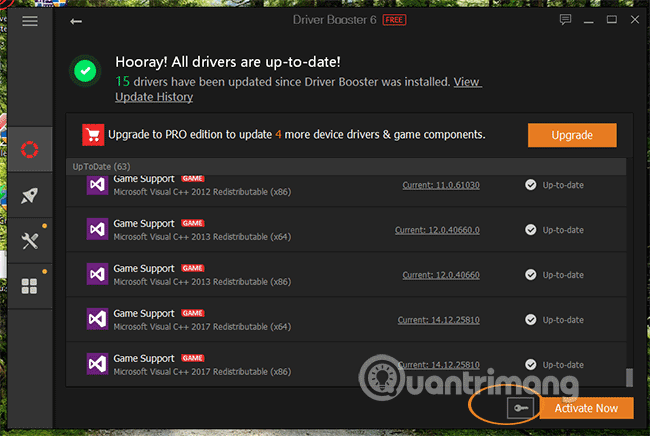650x436 pixels.
Task: Open the hamburger menu
Action: 30,20
